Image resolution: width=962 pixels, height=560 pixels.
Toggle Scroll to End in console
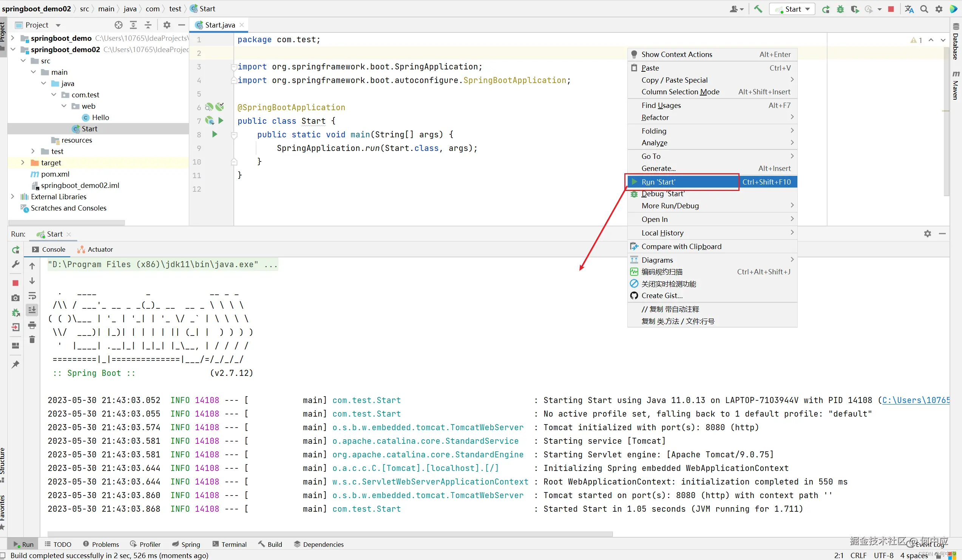pyautogui.click(x=32, y=310)
